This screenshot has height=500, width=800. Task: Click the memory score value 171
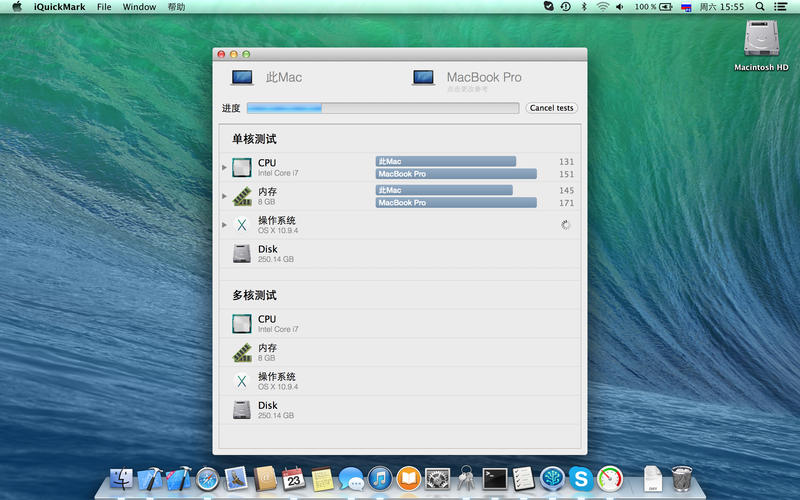click(566, 203)
